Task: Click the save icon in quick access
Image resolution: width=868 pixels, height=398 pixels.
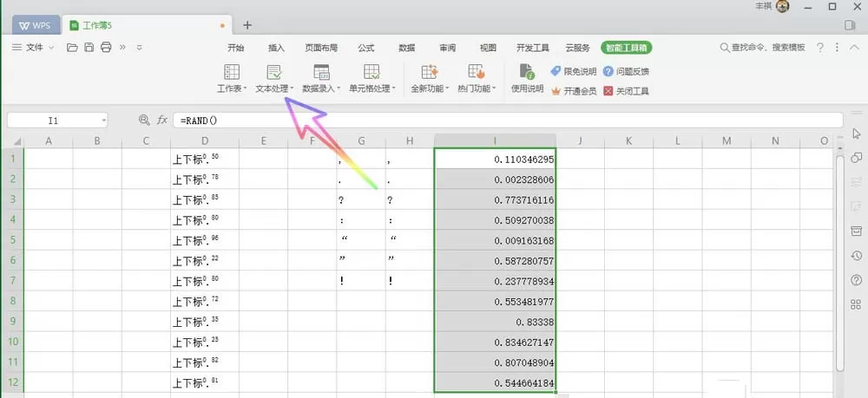Action: 89,48
